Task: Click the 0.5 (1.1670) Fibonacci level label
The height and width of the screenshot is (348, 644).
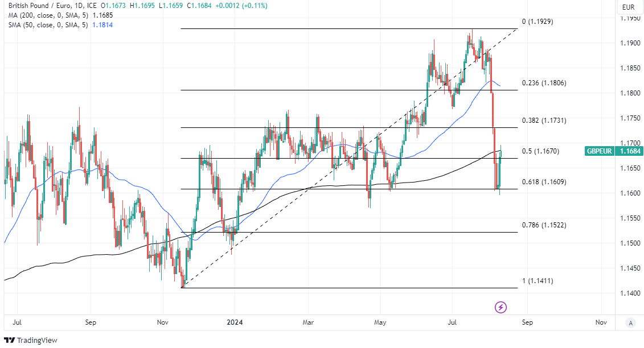Action: pos(540,151)
